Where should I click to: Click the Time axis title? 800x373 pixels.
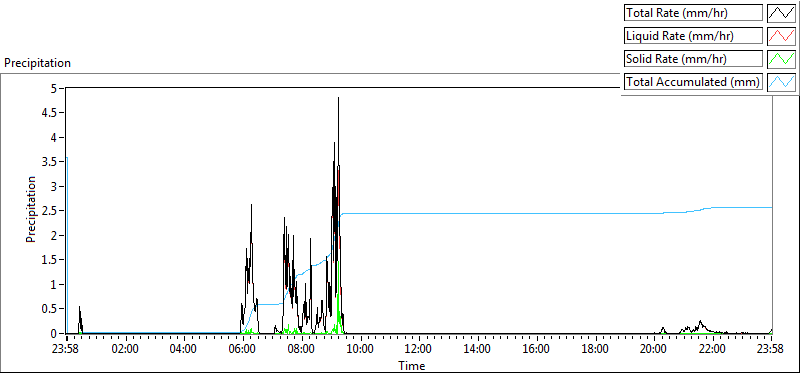coord(411,365)
